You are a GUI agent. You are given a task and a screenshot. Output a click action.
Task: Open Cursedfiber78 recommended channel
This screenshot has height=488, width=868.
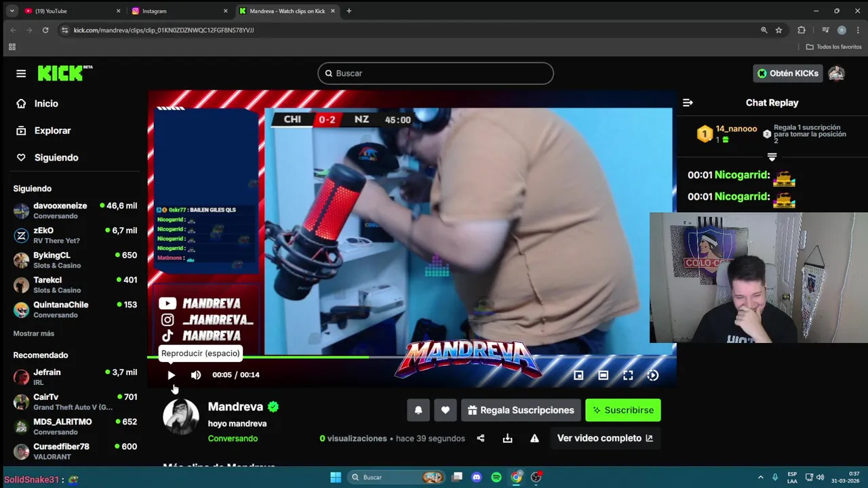(75, 451)
